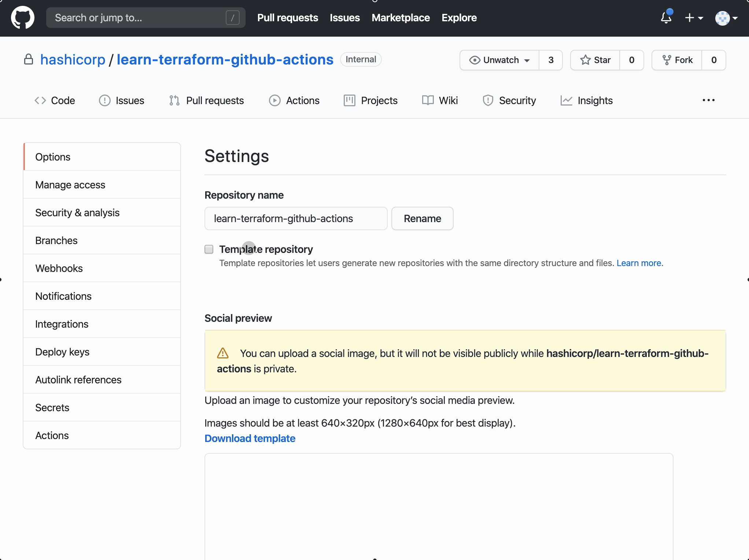Image resolution: width=749 pixels, height=560 pixels.
Task: Click the Internal visibility badge
Action: coord(361,59)
